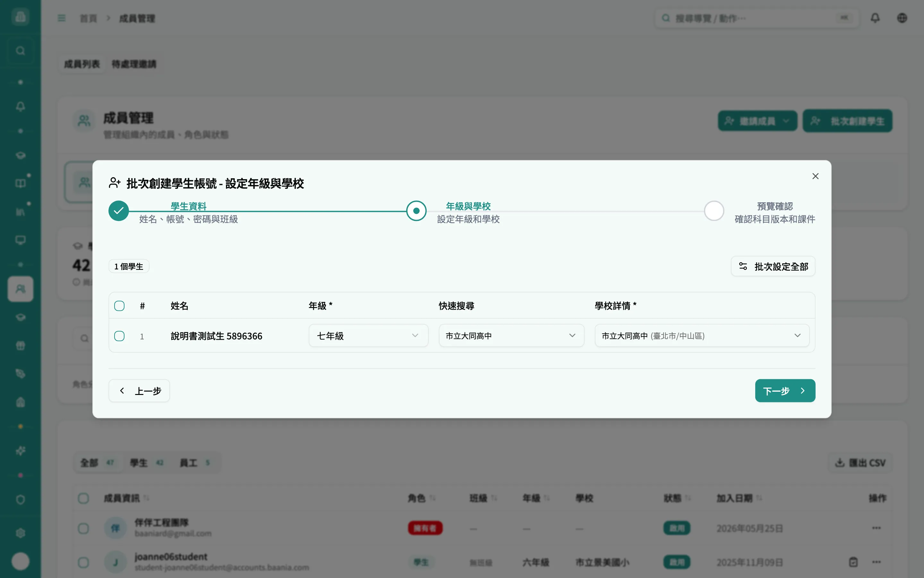The width and height of the screenshot is (924, 578).
Task: Open the globe language icon
Action: pos(902,18)
